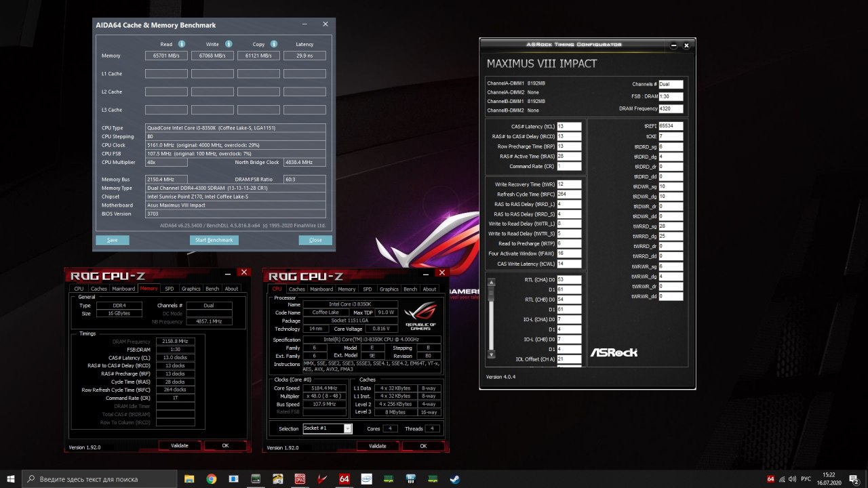Click the DRAM Frequency field in ASRock
This screenshot has height=488, width=868.
[x=671, y=108]
